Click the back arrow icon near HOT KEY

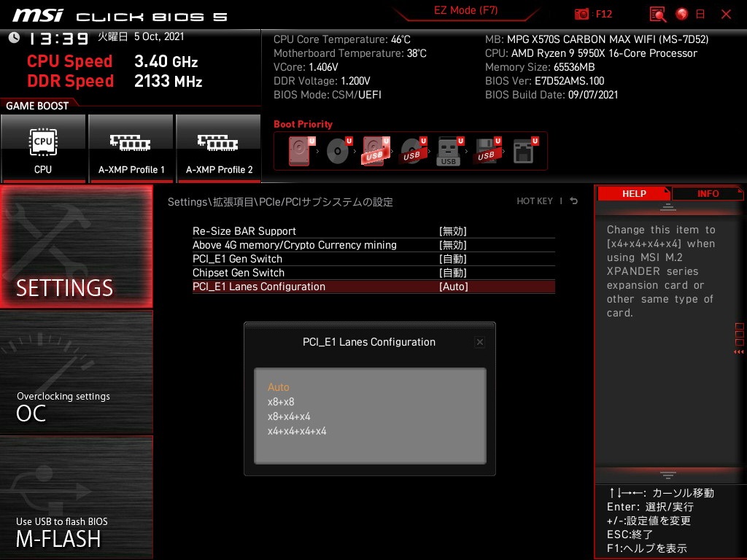574,201
